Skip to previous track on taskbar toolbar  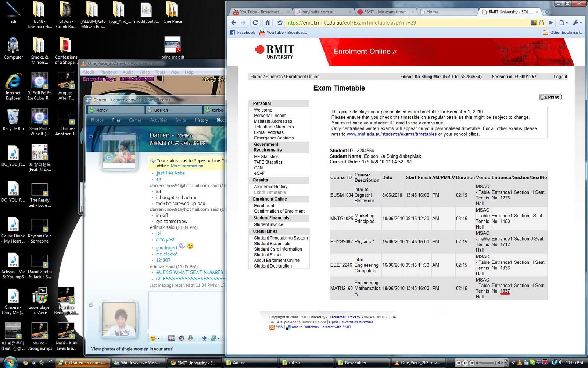coord(458,363)
